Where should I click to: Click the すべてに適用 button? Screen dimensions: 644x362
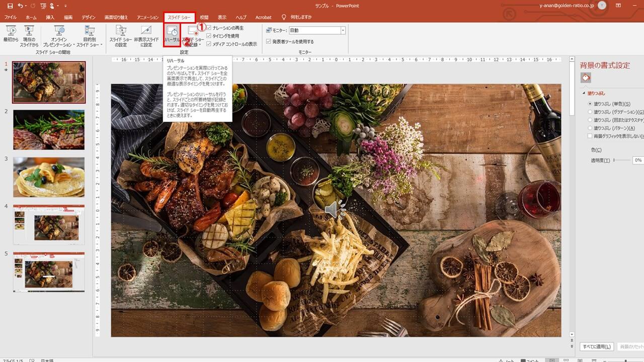(596, 346)
